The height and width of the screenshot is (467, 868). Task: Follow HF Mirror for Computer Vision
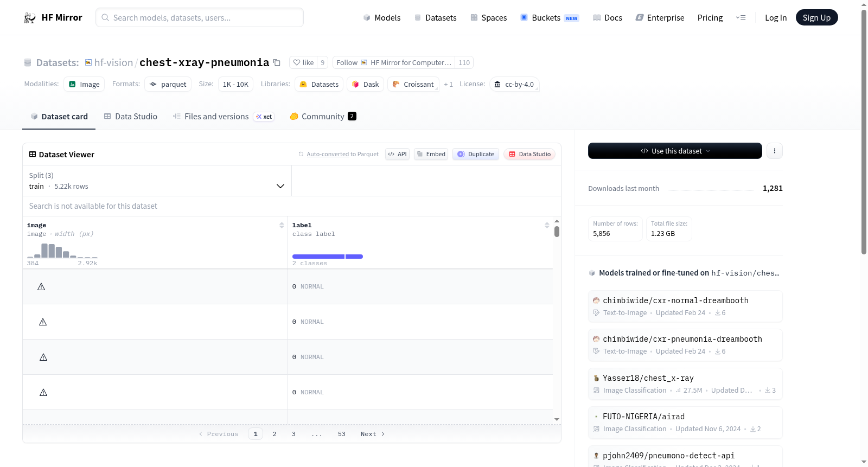click(393, 62)
